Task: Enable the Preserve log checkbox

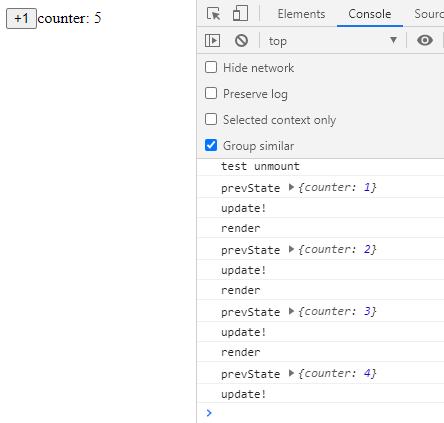Action: tap(211, 93)
